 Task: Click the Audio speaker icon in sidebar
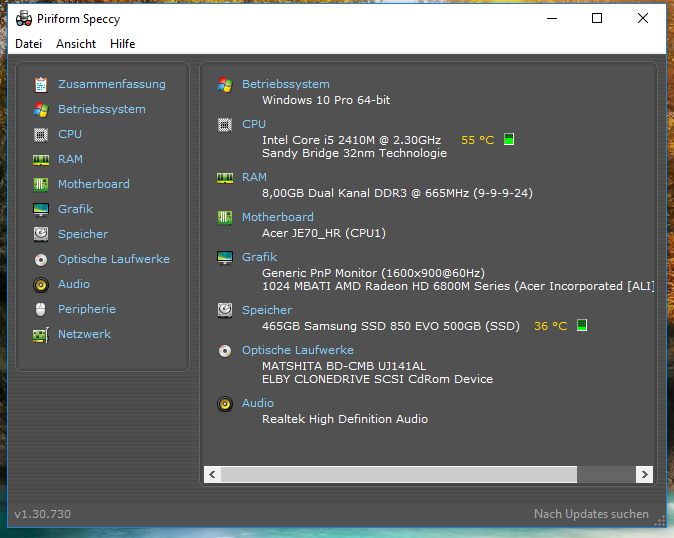coord(41,284)
